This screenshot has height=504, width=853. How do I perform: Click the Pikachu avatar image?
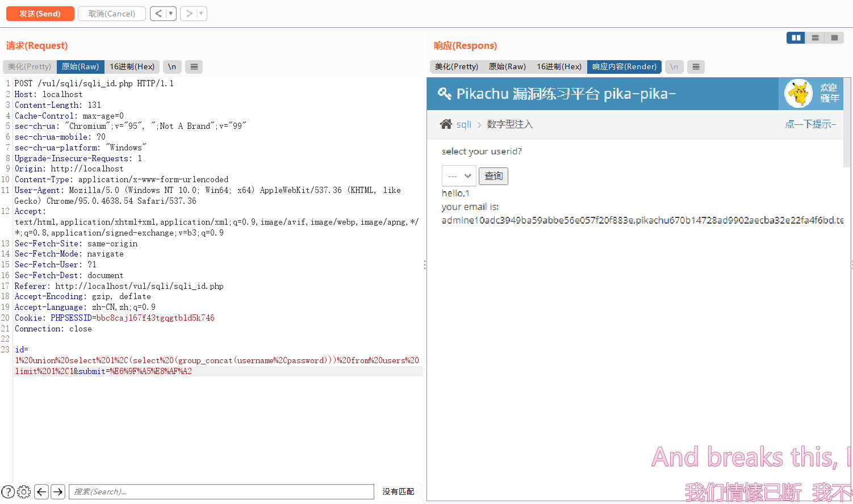tap(798, 94)
